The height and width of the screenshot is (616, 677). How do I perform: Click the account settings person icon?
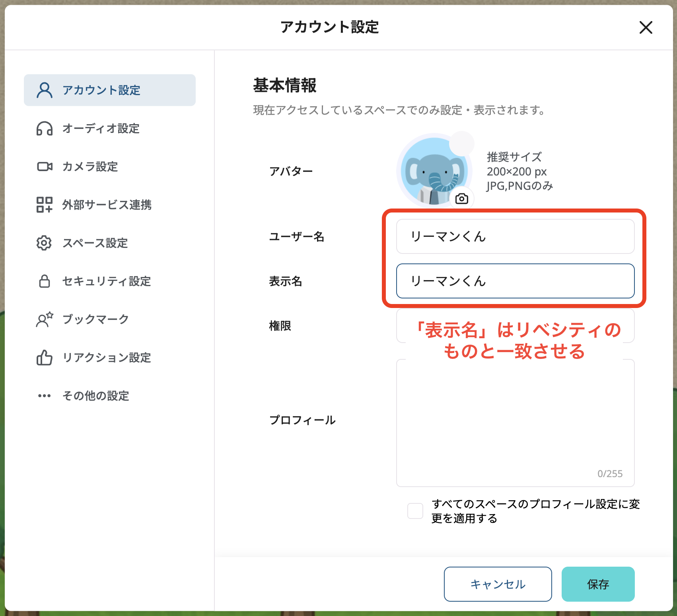click(x=44, y=90)
